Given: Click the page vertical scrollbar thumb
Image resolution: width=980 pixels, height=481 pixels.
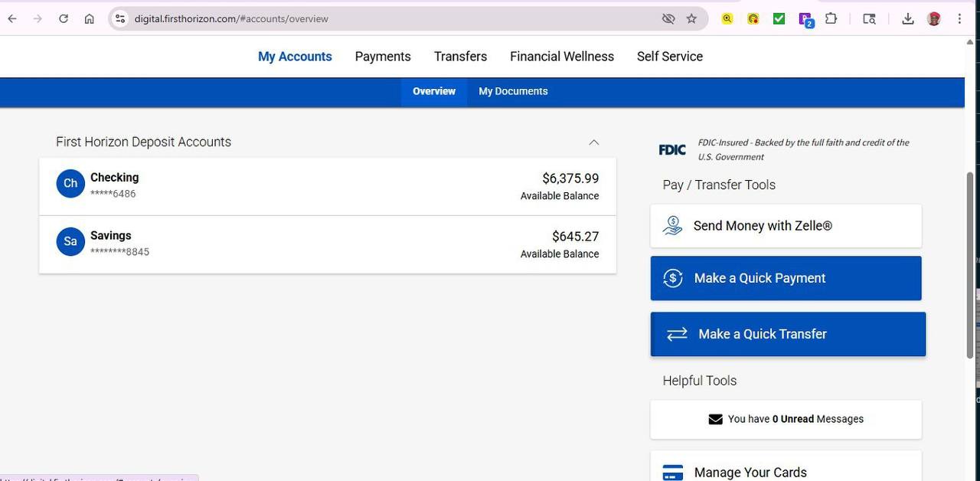Looking at the screenshot, I should click(x=970, y=264).
